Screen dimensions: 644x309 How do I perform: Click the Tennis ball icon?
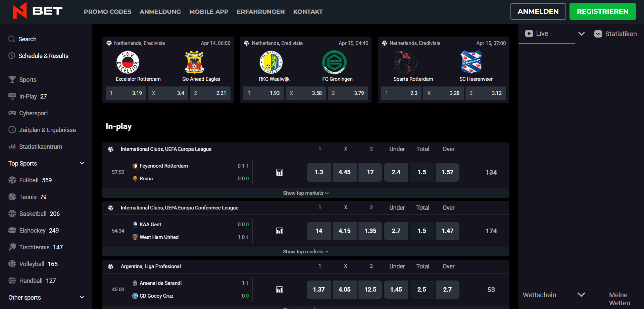[12, 197]
